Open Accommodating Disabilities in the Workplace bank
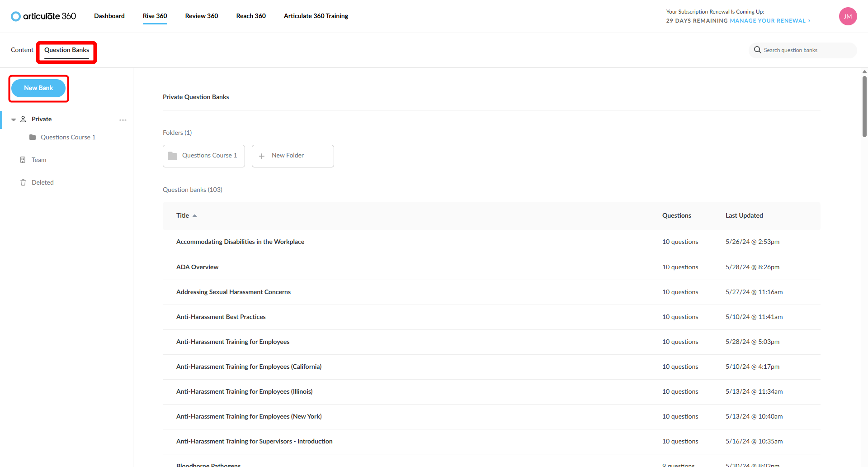868x467 pixels. pos(240,242)
